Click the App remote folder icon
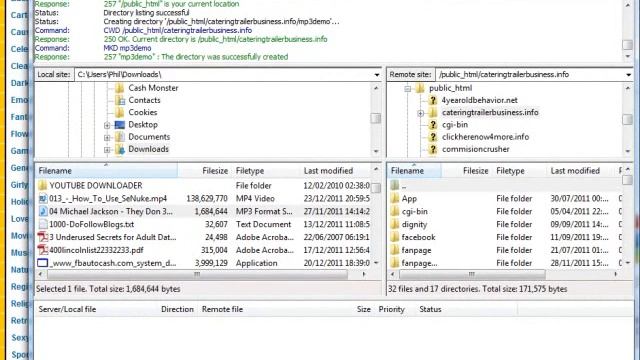 point(395,199)
